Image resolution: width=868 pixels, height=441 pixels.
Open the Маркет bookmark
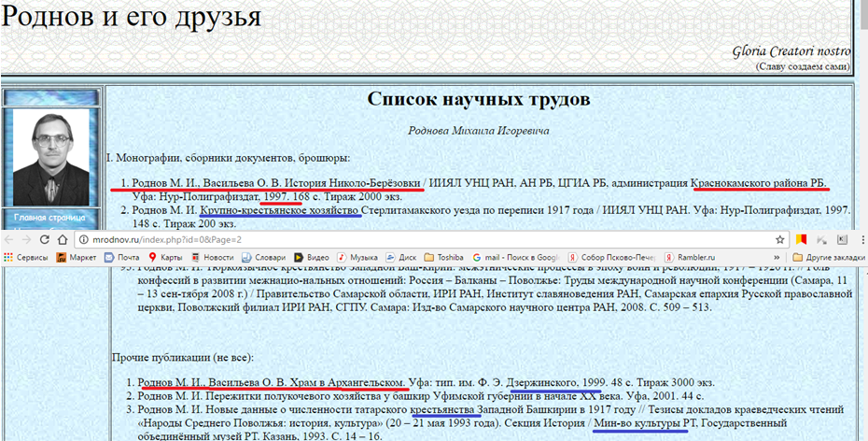[x=77, y=258]
